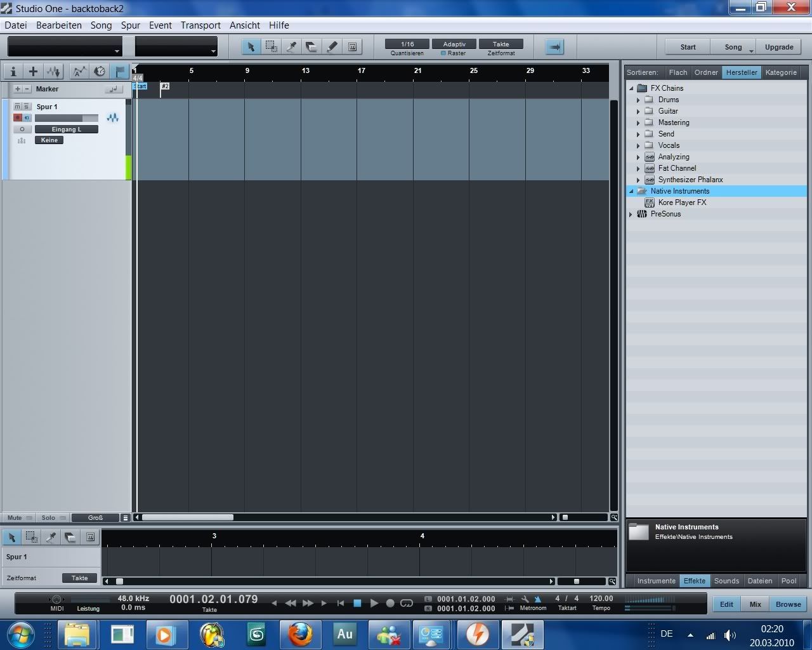Viewport: 812px width, 650px height.
Task: Open the Keine output selector
Action: (x=49, y=140)
